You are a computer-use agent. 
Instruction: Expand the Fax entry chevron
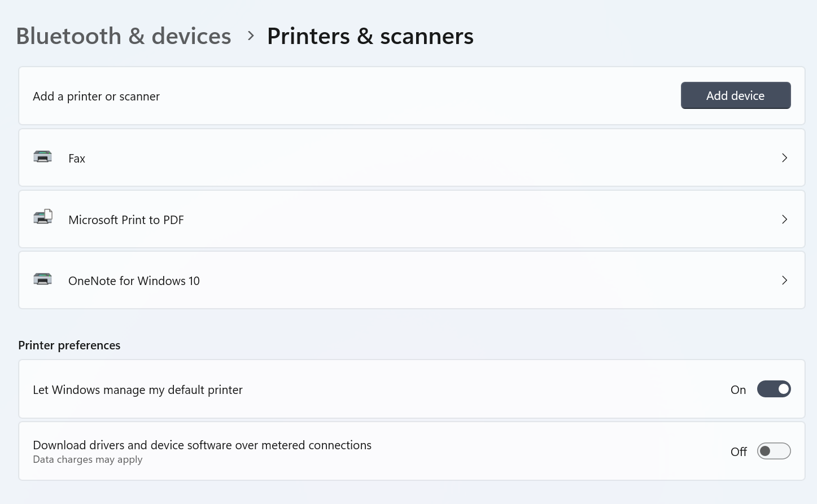784,158
